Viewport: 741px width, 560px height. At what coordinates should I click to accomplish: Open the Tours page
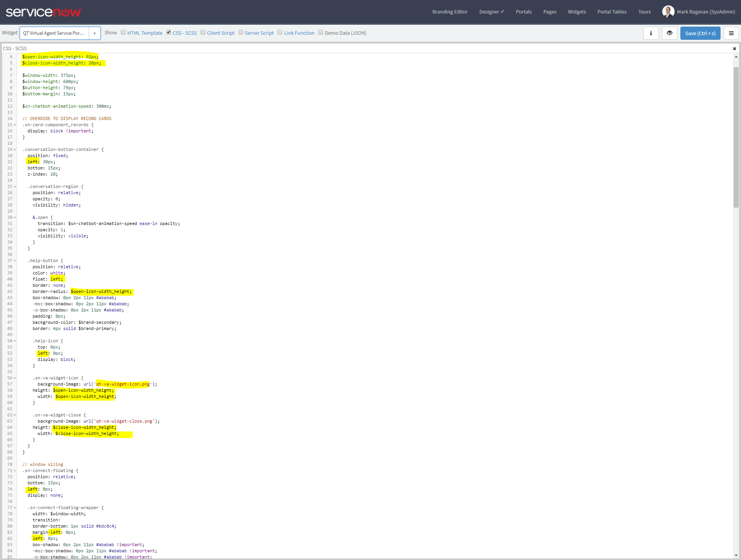(x=645, y=12)
